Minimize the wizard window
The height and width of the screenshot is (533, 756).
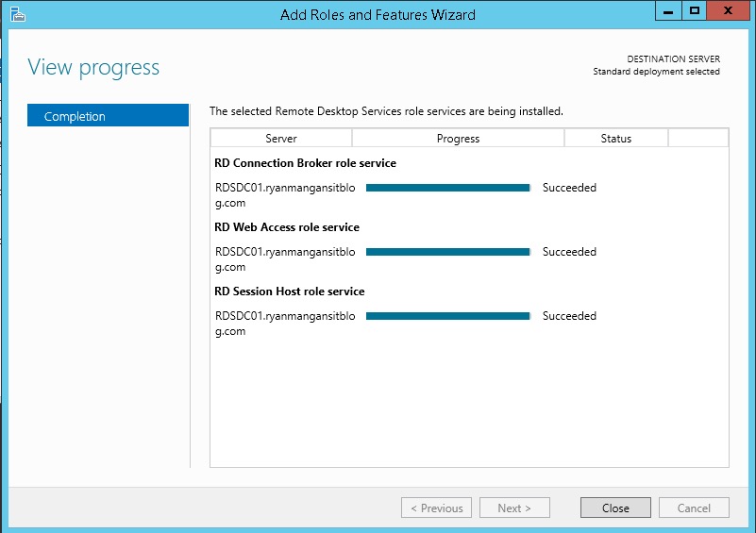coord(668,10)
